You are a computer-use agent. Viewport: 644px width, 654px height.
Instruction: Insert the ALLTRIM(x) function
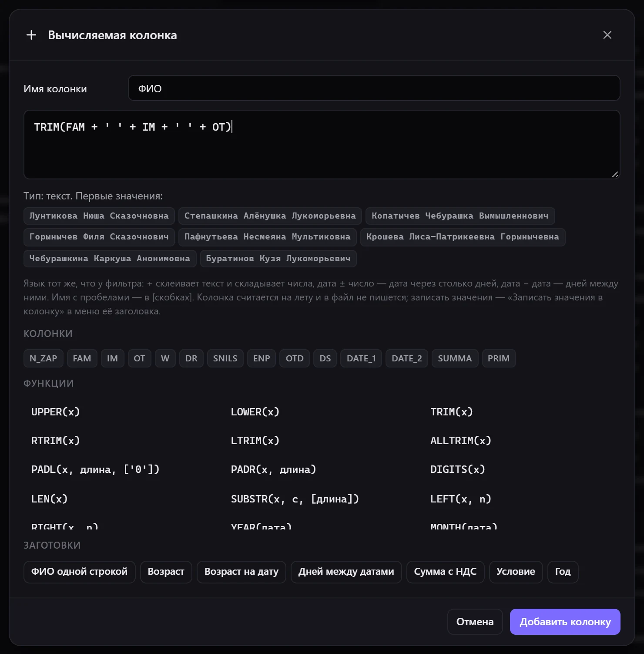pyautogui.click(x=461, y=441)
